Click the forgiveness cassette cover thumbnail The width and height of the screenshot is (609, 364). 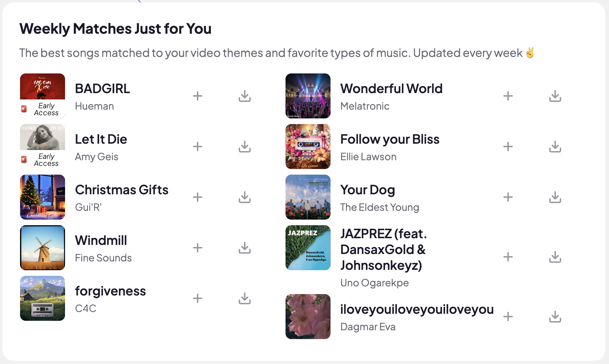tap(43, 298)
